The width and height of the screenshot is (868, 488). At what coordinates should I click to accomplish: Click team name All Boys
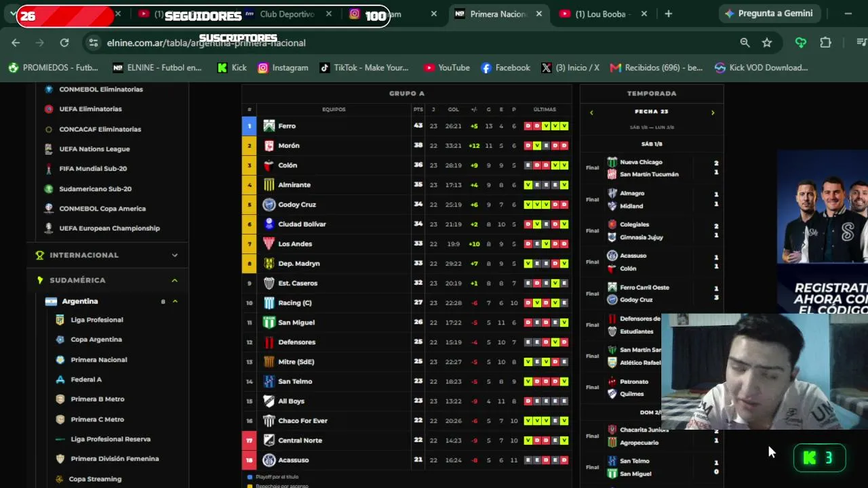[291, 401]
